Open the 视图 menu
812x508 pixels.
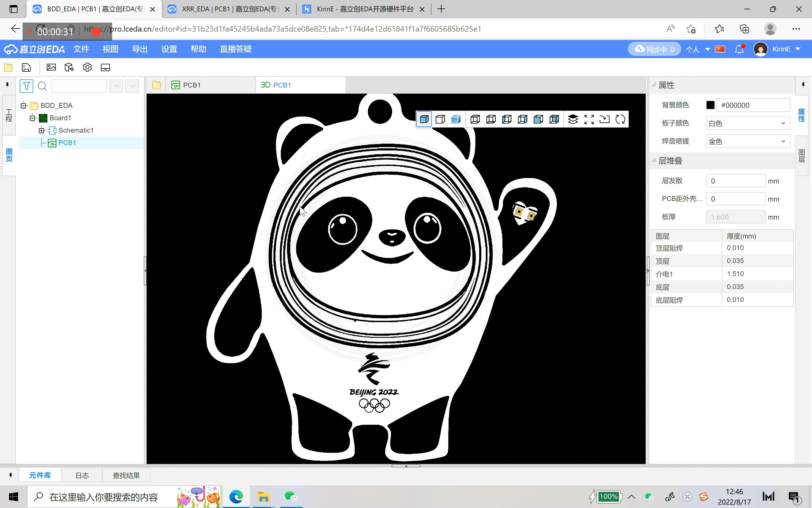(111, 49)
